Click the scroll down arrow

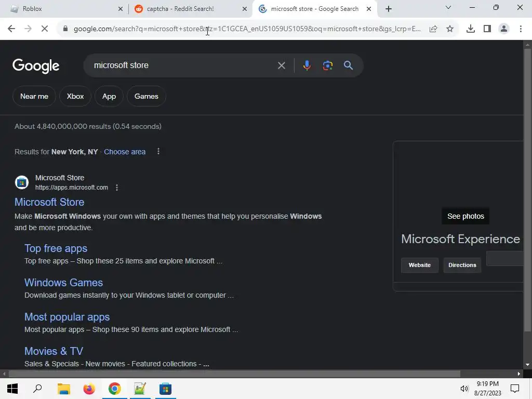pos(527,365)
